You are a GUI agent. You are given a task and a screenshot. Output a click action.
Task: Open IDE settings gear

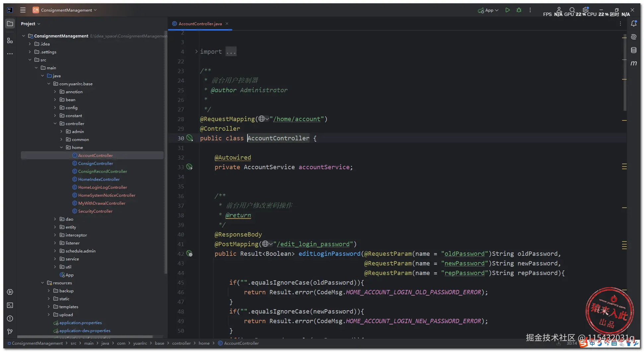[586, 10]
